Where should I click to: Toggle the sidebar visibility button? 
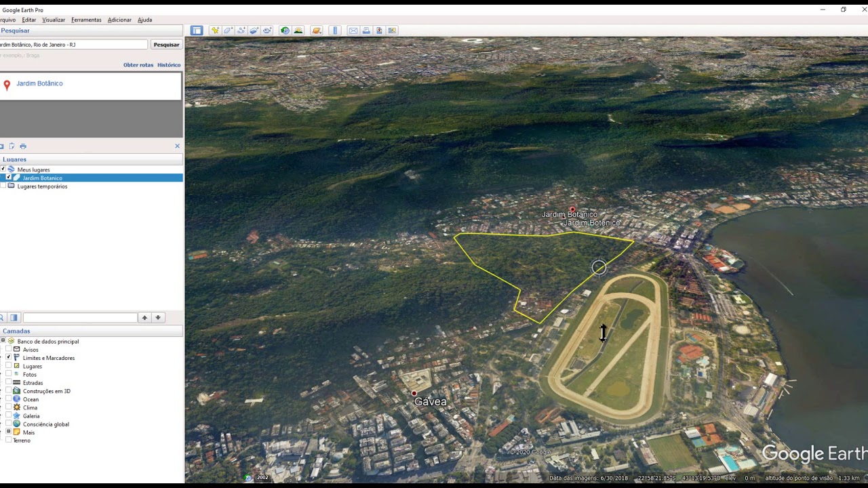[197, 30]
